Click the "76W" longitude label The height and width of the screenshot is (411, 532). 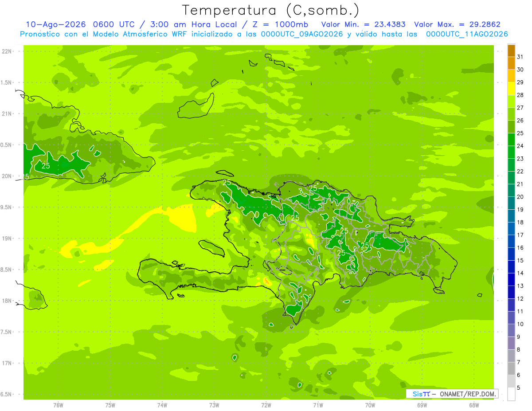(58, 405)
